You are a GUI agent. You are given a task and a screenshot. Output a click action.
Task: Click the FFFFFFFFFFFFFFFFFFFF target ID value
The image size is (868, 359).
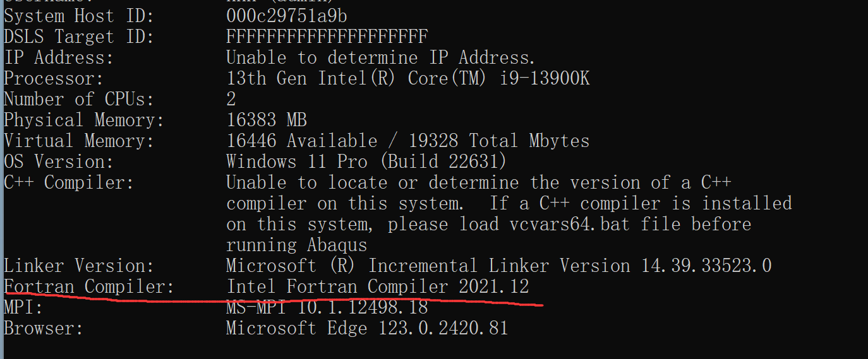[327, 37]
